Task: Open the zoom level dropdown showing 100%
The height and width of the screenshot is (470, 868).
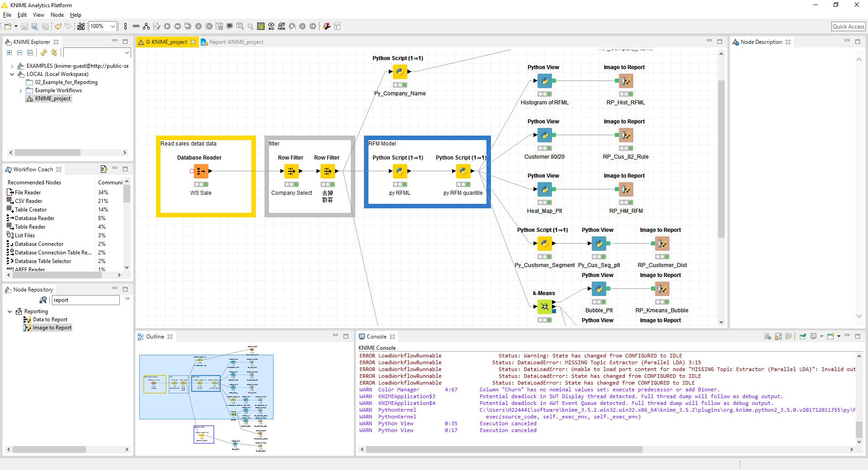Action: click(113, 26)
